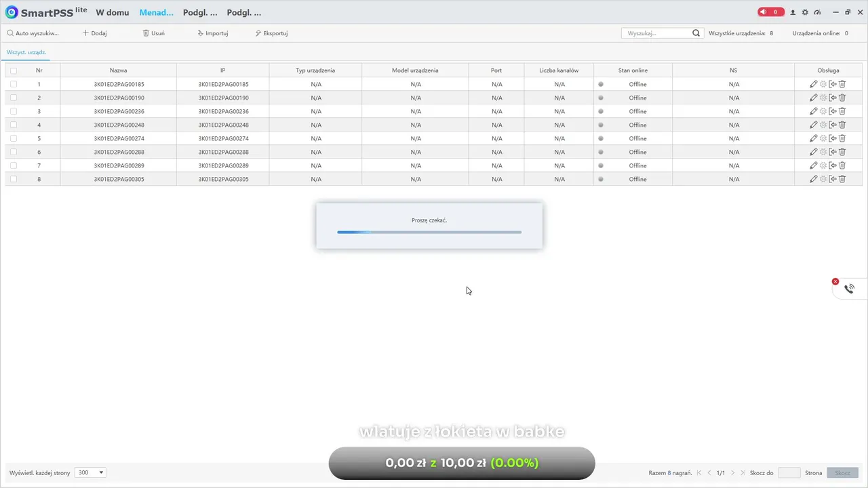Viewport: 868px width, 488px height.
Task: Check the box for row 7 device
Action: [x=14, y=165]
